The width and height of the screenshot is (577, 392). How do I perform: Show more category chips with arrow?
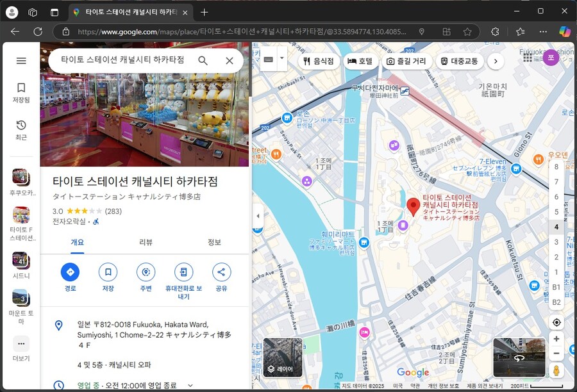(x=496, y=61)
